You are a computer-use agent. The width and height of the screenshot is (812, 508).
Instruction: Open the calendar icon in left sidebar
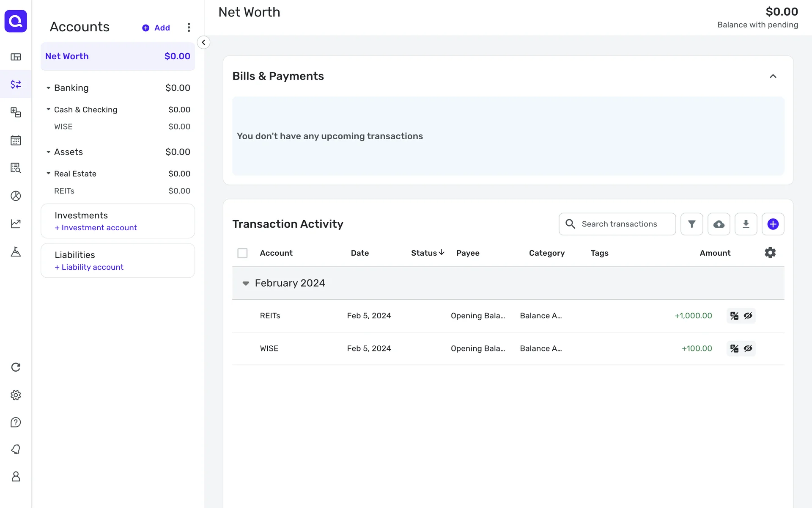click(x=16, y=140)
